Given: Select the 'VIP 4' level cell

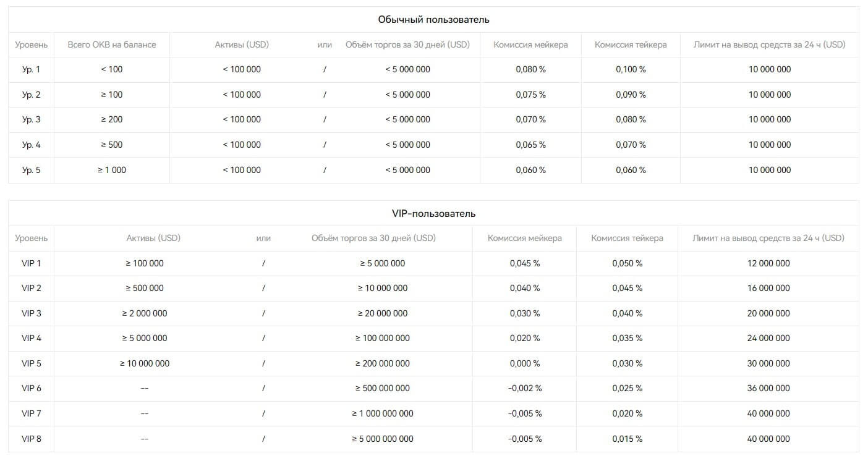Looking at the screenshot, I should pos(32,338).
